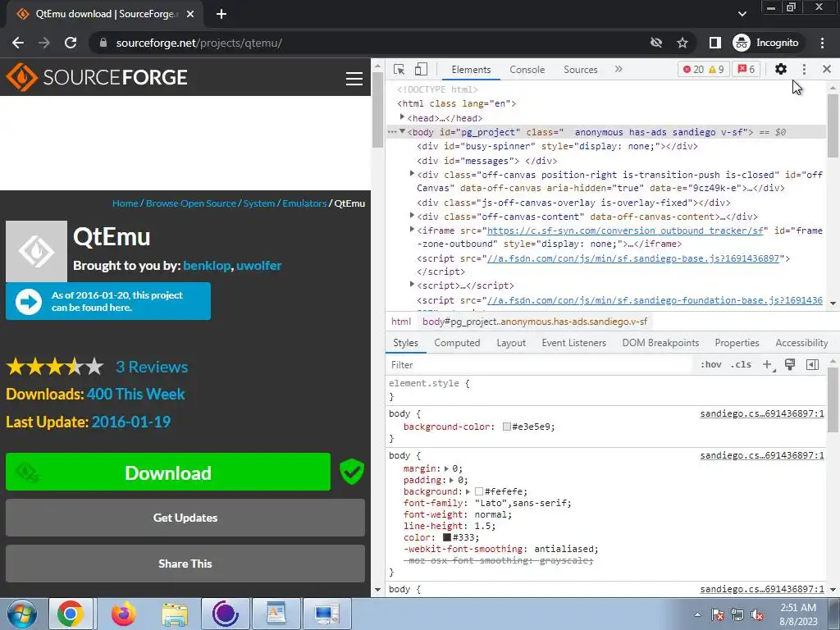This screenshot has height=630, width=840.
Task: Open the #333 color swatch
Action: click(447, 537)
